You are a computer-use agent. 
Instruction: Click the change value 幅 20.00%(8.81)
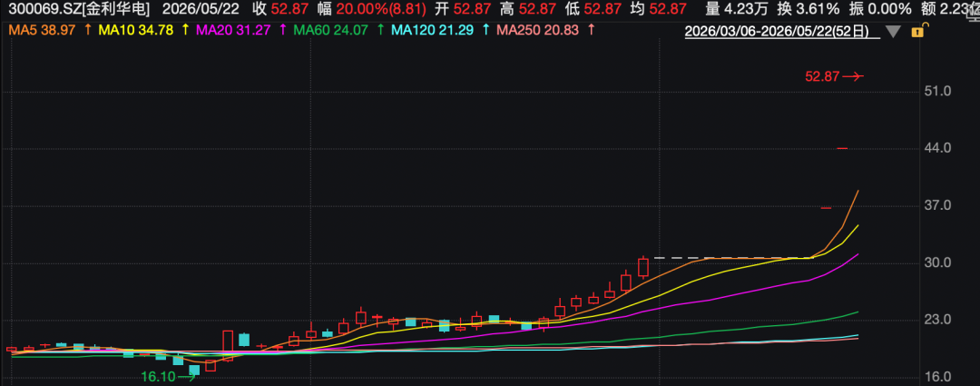click(373, 9)
